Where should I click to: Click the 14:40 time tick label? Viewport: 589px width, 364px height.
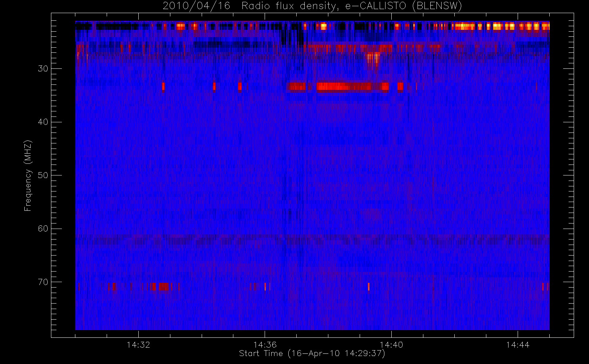coord(391,345)
